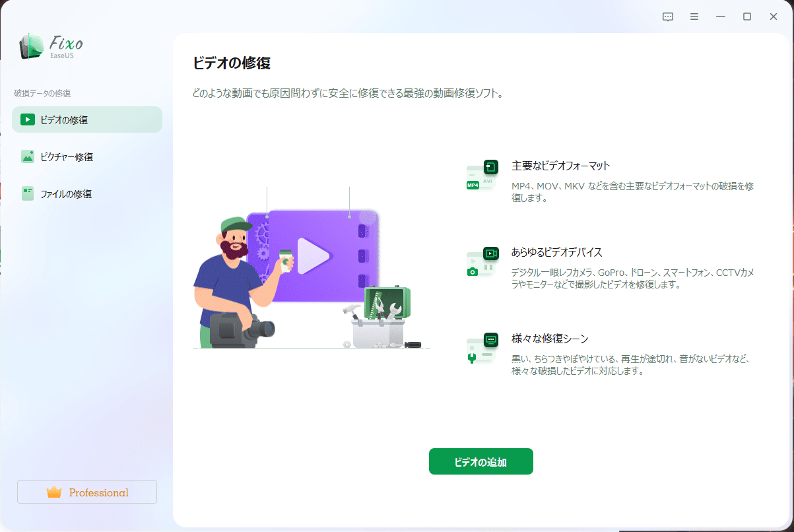794x532 pixels.
Task: Click the MP4、MOV、MKV description text
Action: 633,191
